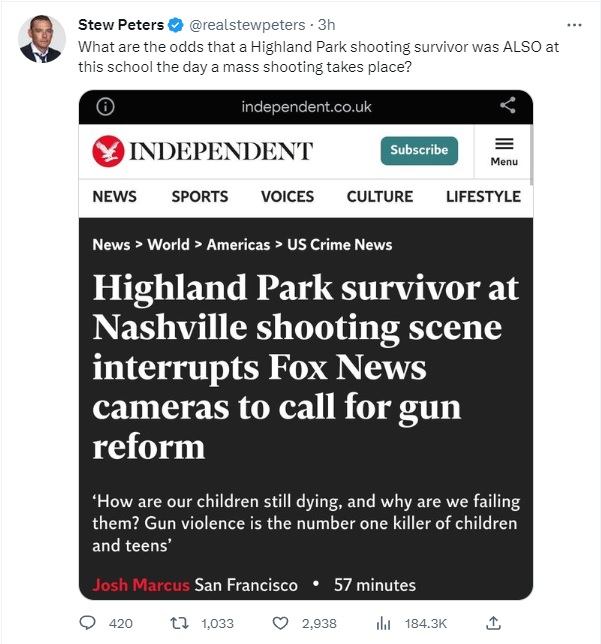This screenshot has height=644, width=601.
Task: Click the Subscribe button
Action: [x=419, y=150]
